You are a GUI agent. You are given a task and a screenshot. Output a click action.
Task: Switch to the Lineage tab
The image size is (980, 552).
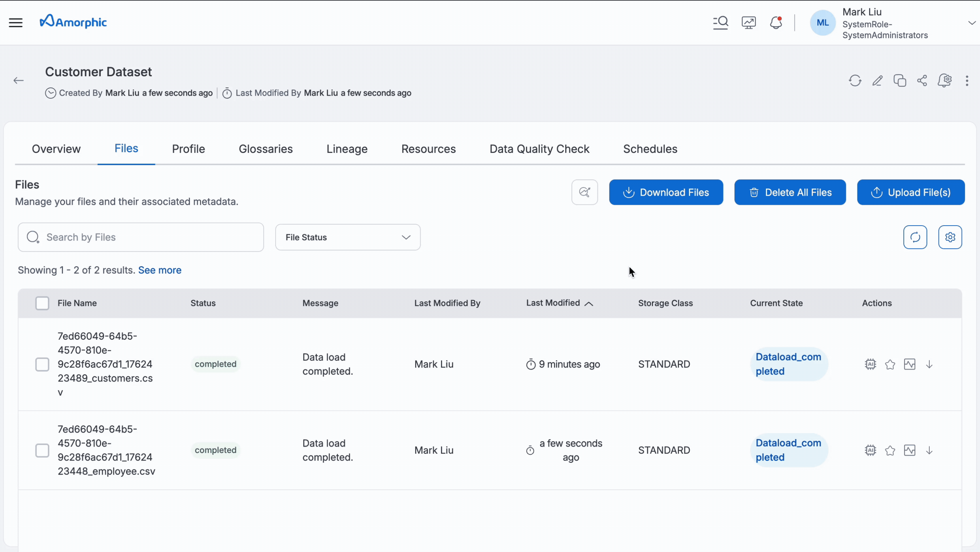pyautogui.click(x=347, y=149)
